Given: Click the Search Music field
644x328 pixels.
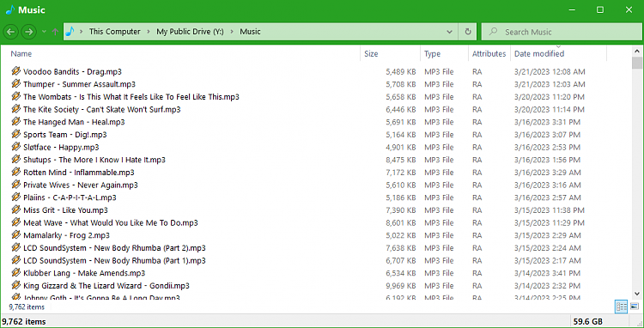Looking at the screenshot, I should [x=561, y=32].
